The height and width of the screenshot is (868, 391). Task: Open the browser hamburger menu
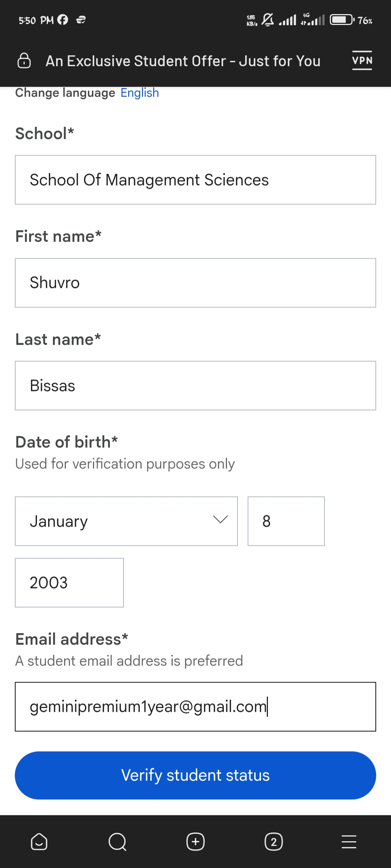349,842
